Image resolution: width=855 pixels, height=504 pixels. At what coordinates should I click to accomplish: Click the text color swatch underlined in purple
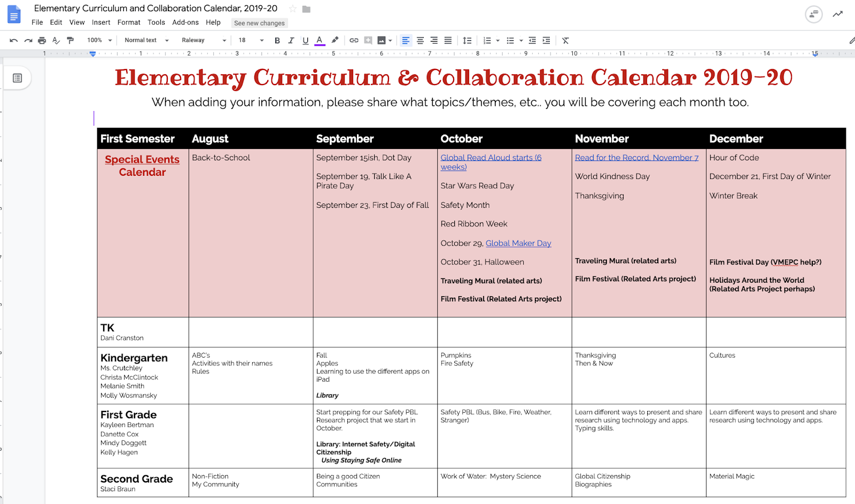(x=319, y=40)
